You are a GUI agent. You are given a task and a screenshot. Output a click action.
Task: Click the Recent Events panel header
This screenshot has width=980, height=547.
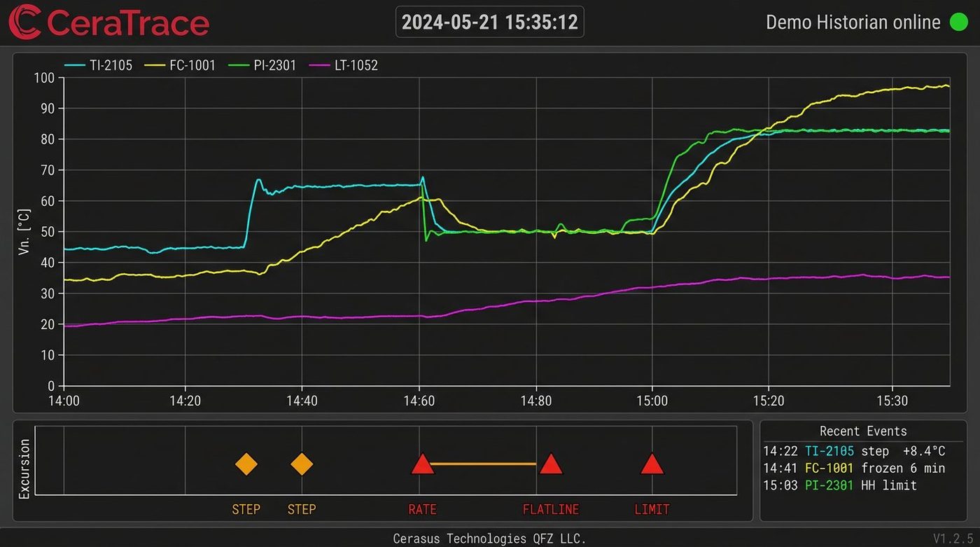(x=863, y=431)
